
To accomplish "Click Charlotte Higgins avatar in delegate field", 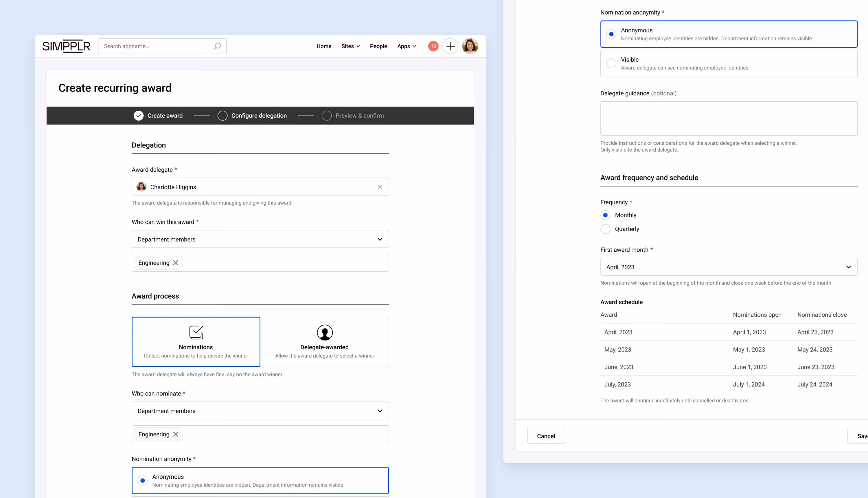I will coord(141,187).
